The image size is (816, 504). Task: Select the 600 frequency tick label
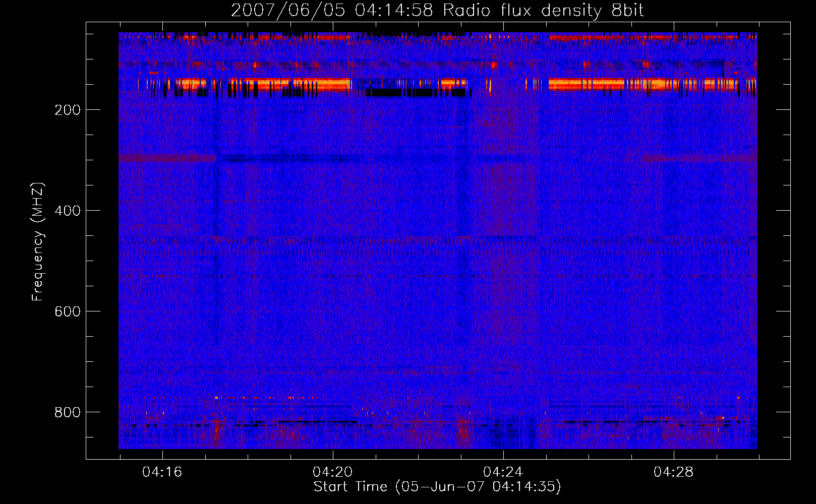(68, 311)
